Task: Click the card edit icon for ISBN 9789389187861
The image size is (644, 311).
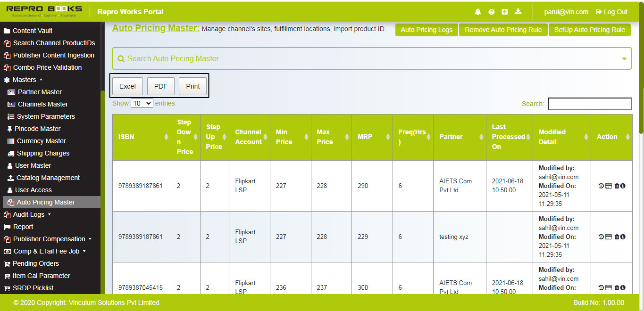Action: point(608,186)
